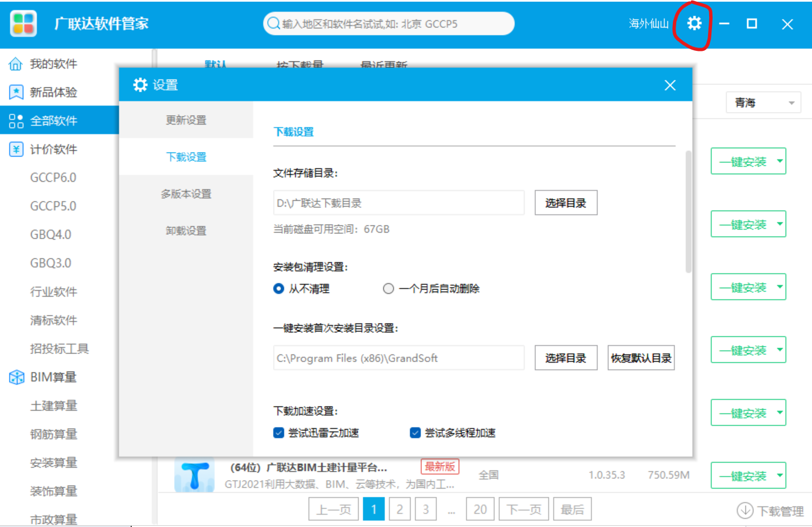Toggle the 尝试迅雷云加速 checkbox

click(x=278, y=433)
